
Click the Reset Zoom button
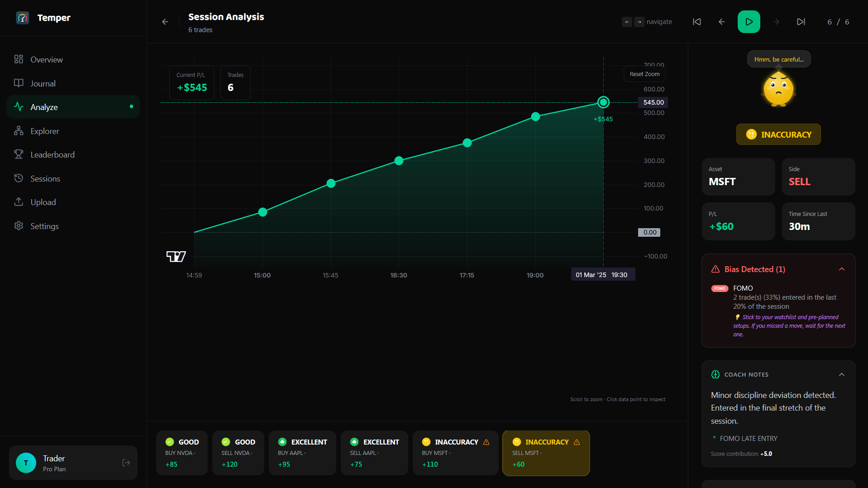644,74
